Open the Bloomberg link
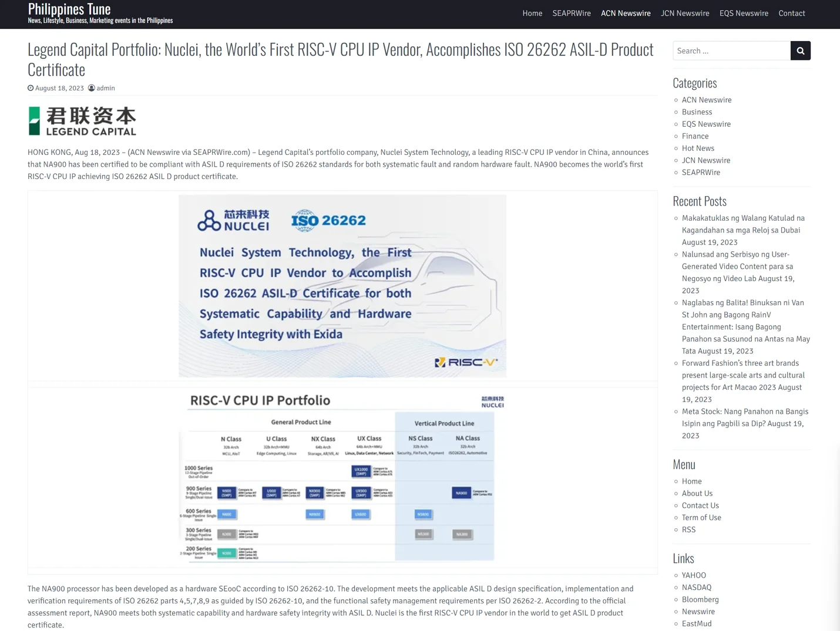 (700, 599)
